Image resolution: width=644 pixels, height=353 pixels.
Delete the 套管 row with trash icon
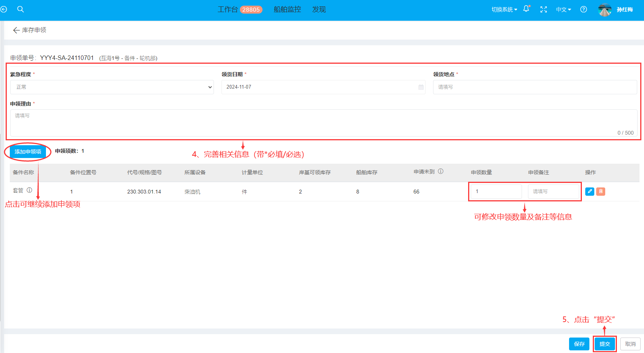[601, 191]
